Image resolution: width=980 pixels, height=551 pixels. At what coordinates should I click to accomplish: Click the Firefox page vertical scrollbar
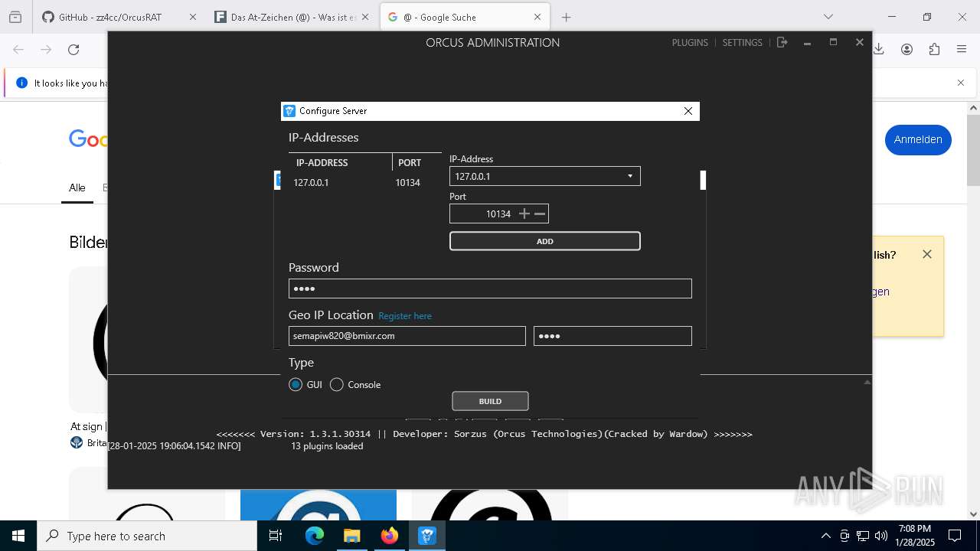973,150
